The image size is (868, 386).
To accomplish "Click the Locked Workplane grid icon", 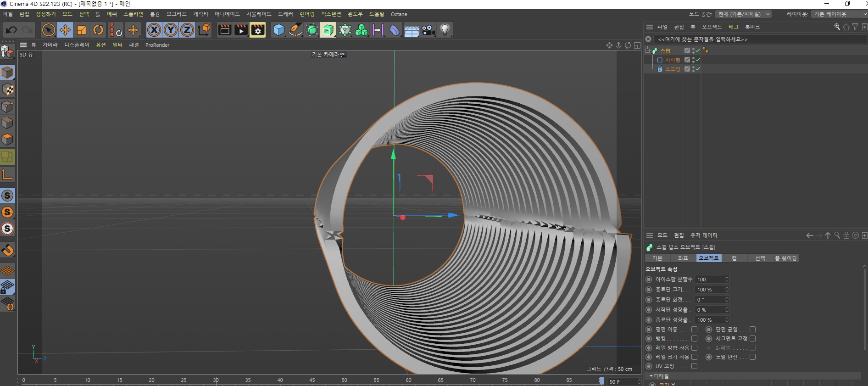I will (x=7, y=287).
